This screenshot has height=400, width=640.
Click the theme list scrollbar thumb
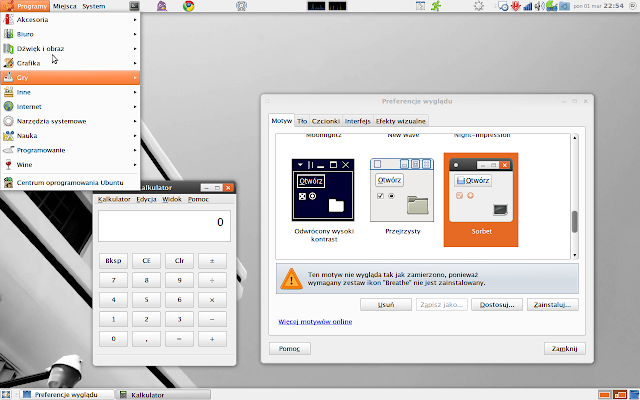575,222
